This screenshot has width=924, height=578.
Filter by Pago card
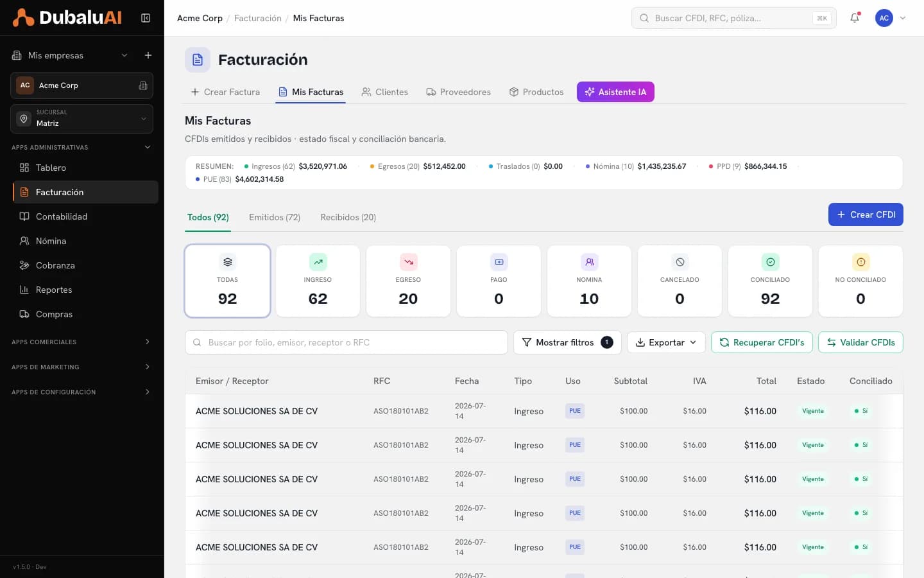(499, 281)
